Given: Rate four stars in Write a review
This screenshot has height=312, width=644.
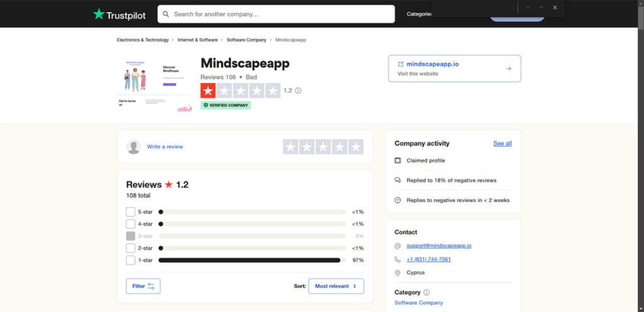Looking at the screenshot, I should (340, 147).
